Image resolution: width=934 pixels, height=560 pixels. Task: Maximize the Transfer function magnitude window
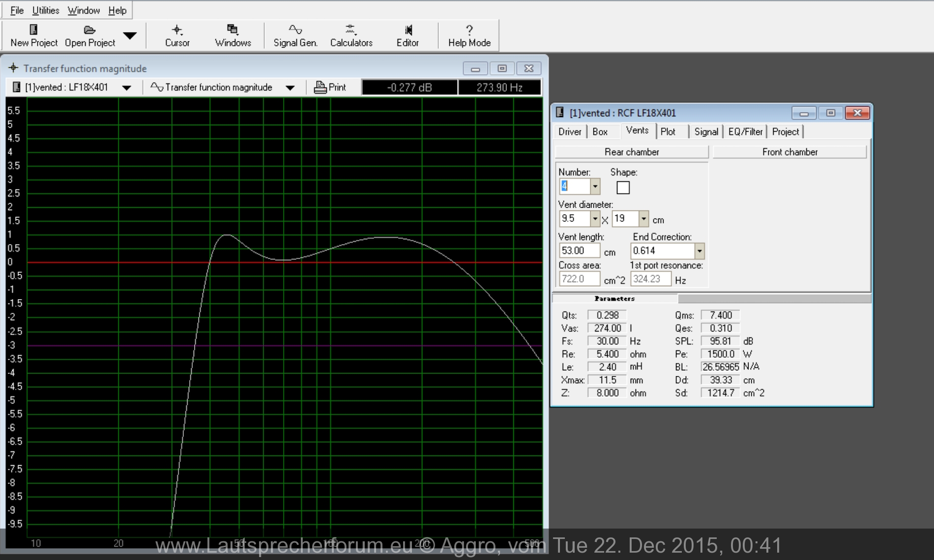coord(502,68)
